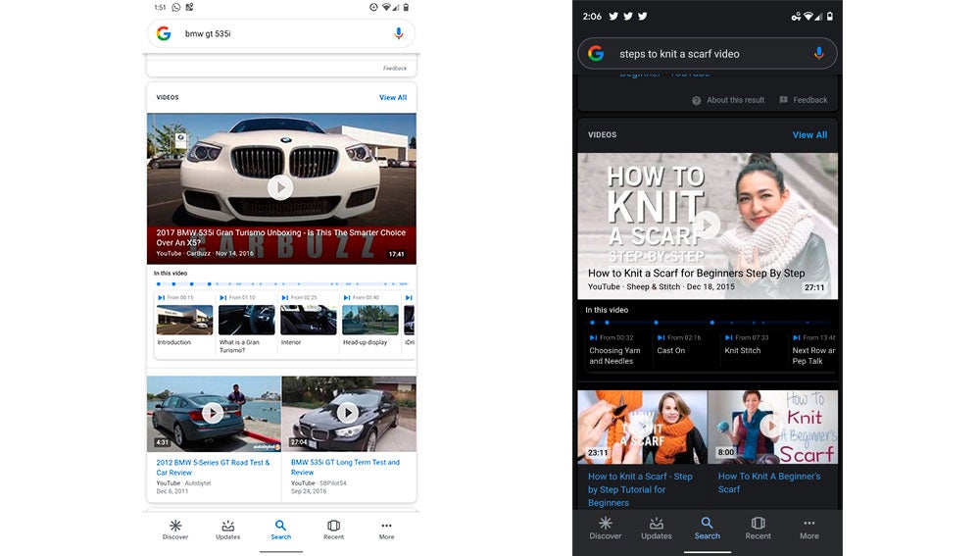Open BMW 535i GT Long Term Test link

pyautogui.click(x=345, y=467)
